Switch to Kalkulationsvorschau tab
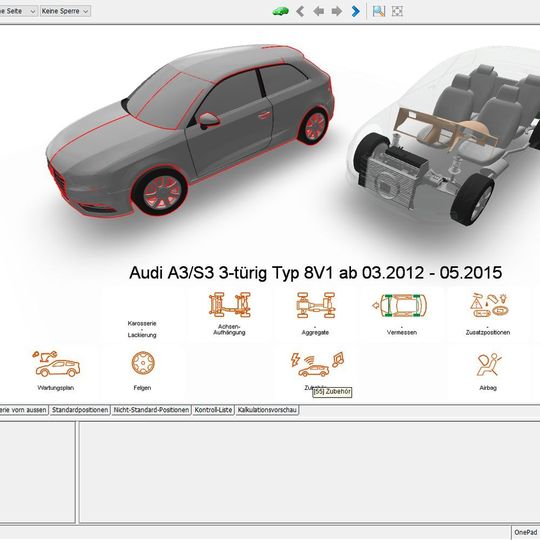540x540 pixels. pos(267,410)
